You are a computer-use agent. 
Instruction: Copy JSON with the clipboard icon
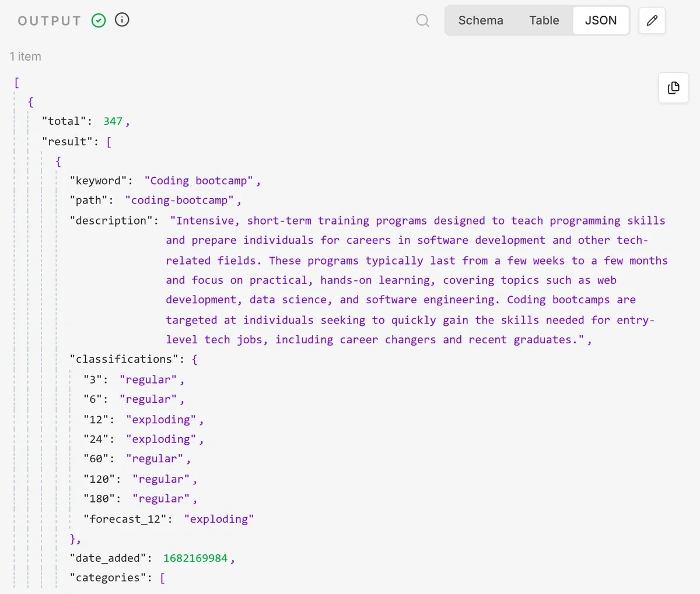pyautogui.click(x=674, y=88)
